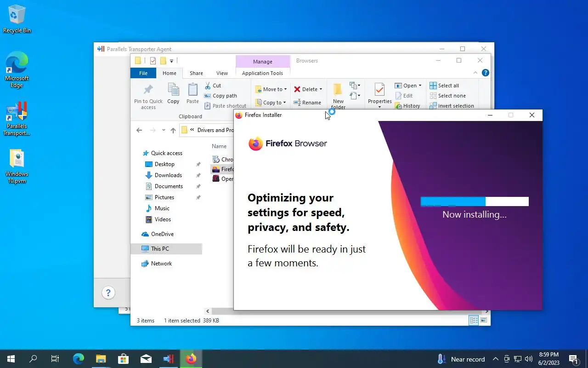Open the recent locations dropdown arrow
Image resolution: width=588 pixels, height=368 pixels.
164,130
